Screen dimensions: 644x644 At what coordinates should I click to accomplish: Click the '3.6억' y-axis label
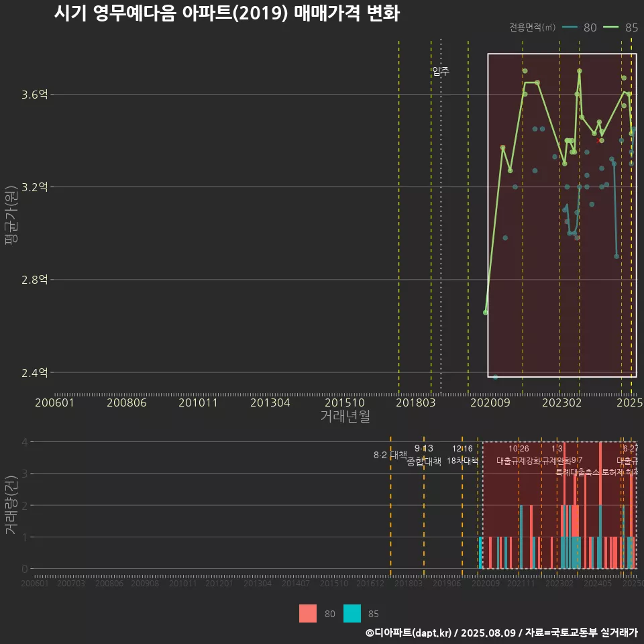coord(34,95)
